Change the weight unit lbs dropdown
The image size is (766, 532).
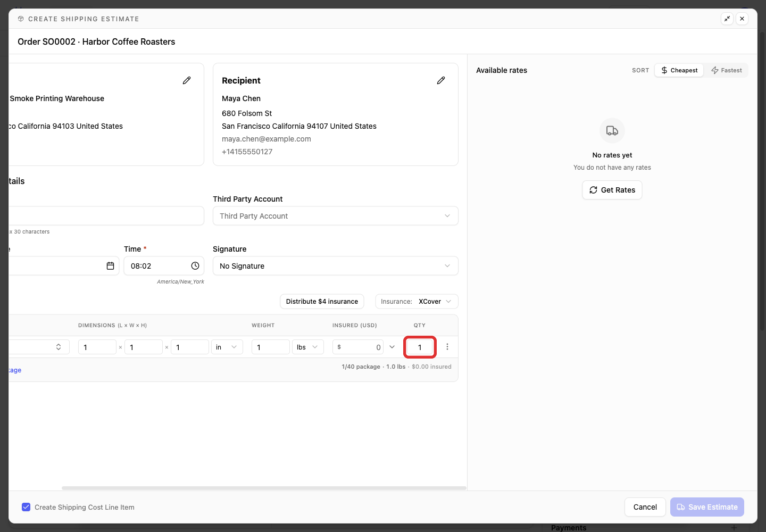[308, 347]
